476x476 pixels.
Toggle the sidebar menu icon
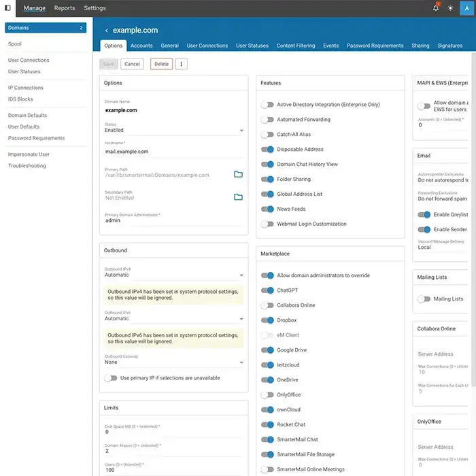(7, 8)
